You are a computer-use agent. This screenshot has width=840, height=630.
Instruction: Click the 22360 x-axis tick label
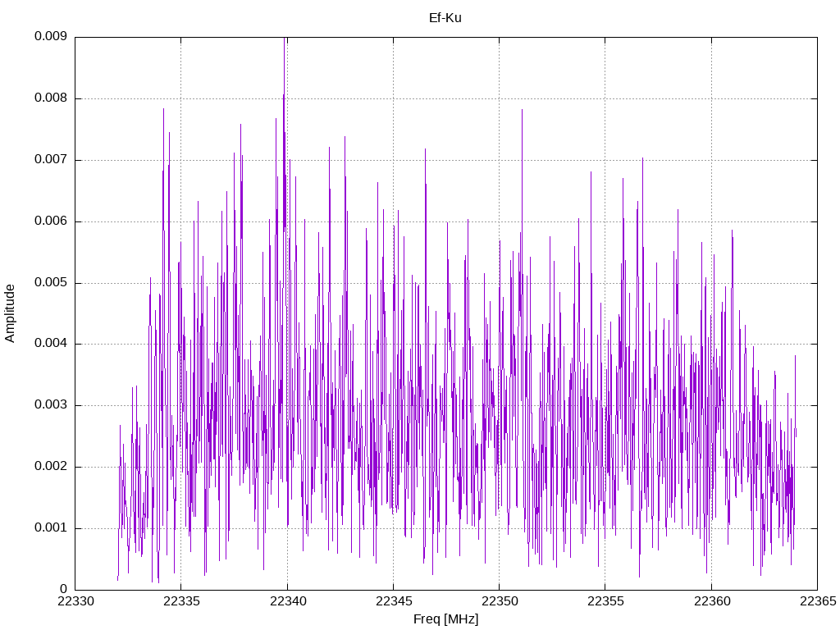[711, 601]
